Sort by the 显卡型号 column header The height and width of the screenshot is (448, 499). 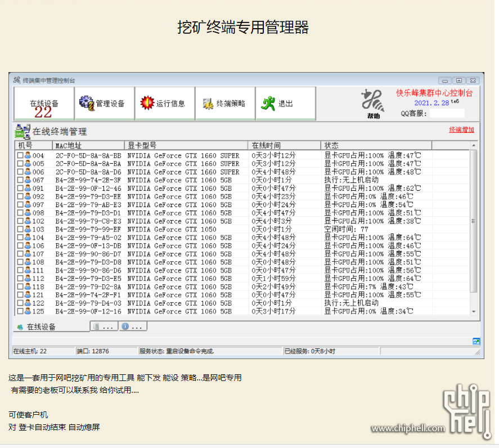coord(186,146)
